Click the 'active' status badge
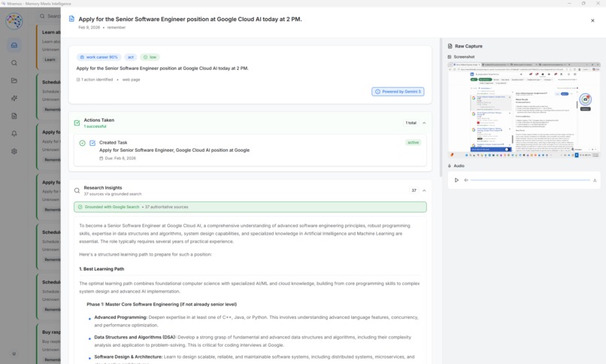This screenshot has height=364, width=606. [x=413, y=143]
